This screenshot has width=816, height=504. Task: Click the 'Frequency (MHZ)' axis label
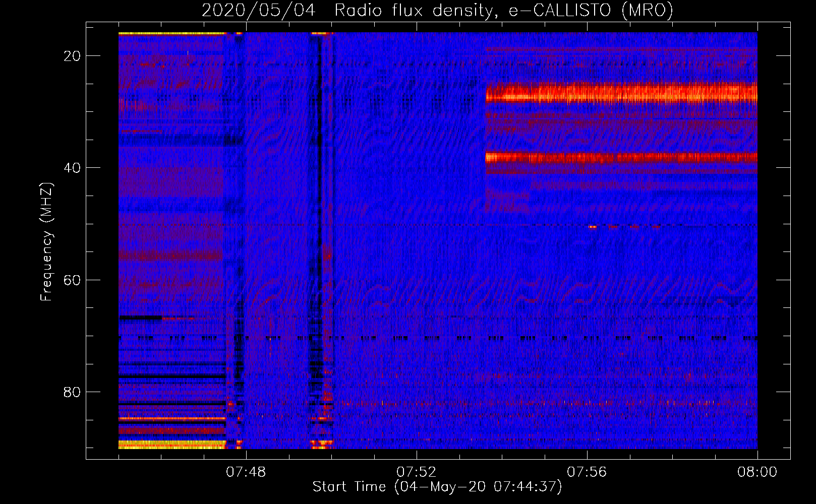tap(46, 241)
